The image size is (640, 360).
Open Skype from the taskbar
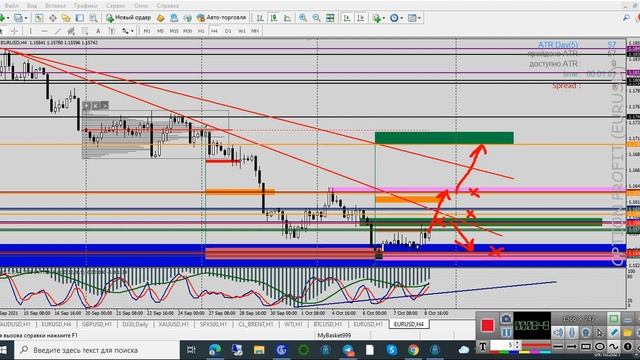(392, 350)
